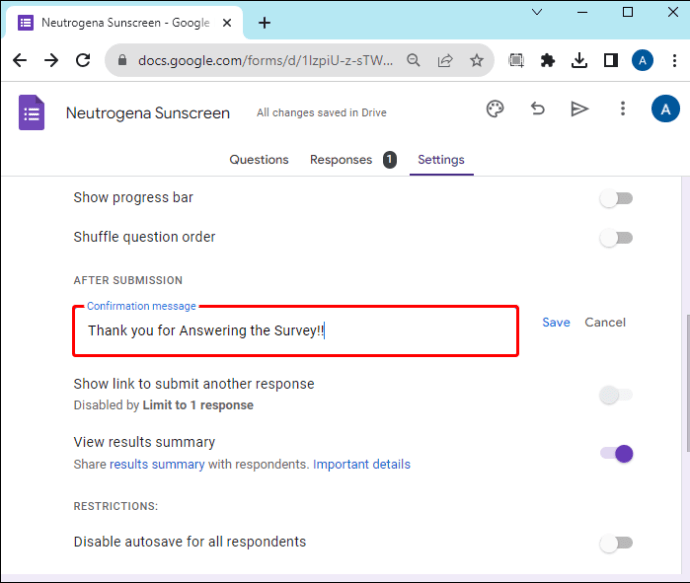
Task: Cancel the confirmation message edit
Action: point(605,323)
